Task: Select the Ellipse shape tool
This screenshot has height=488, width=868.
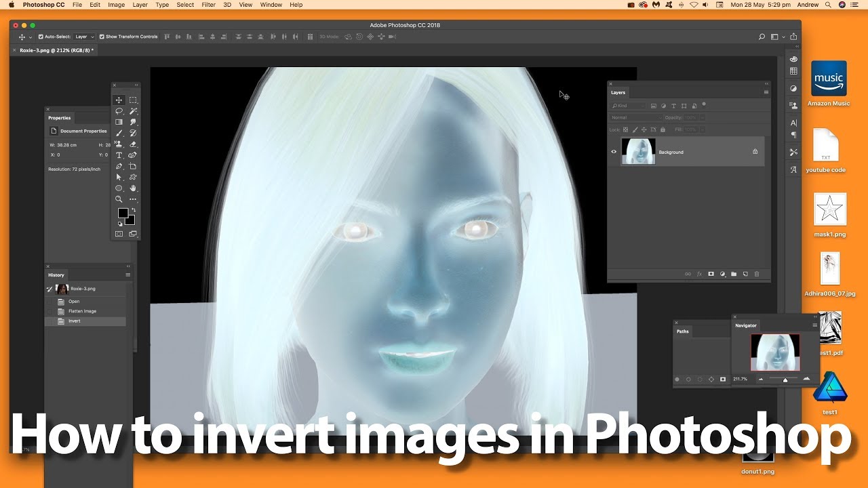Action: [x=119, y=188]
